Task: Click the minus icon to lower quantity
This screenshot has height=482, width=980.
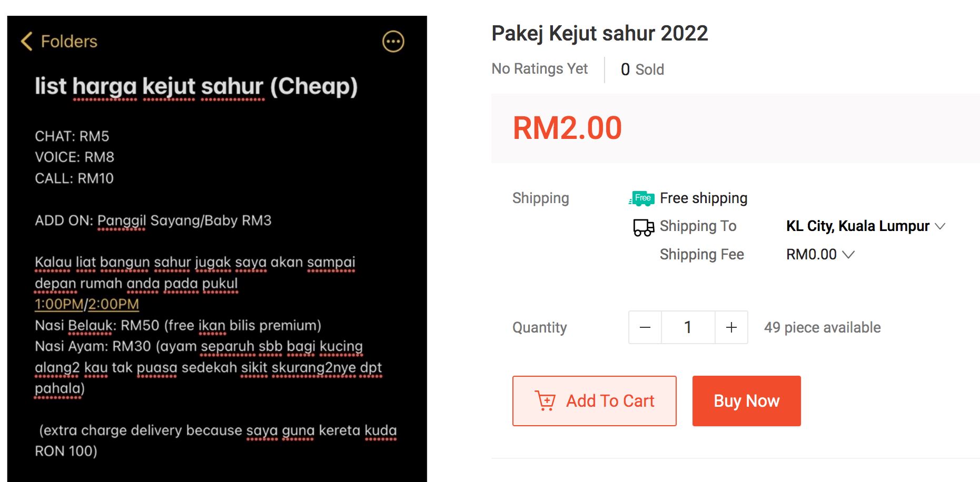Action: coord(645,327)
